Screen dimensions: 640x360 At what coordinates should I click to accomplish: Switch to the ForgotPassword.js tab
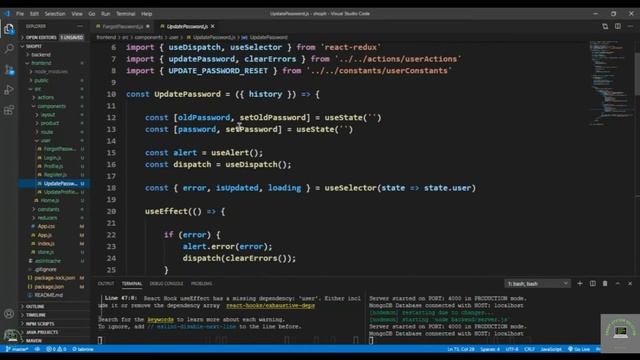tap(122, 27)
